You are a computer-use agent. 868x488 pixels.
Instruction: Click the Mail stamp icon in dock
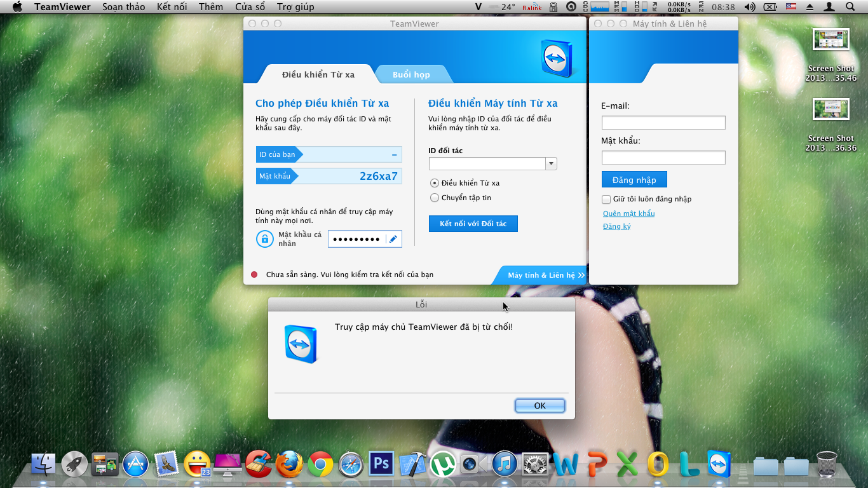(166, 465)
